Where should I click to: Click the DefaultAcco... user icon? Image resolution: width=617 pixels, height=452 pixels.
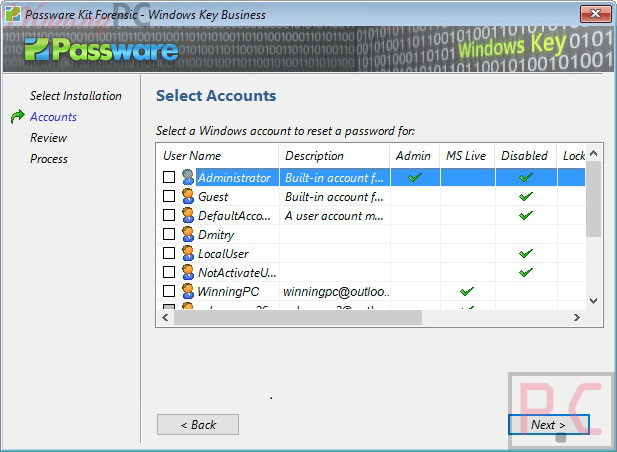tap(188, 215)
